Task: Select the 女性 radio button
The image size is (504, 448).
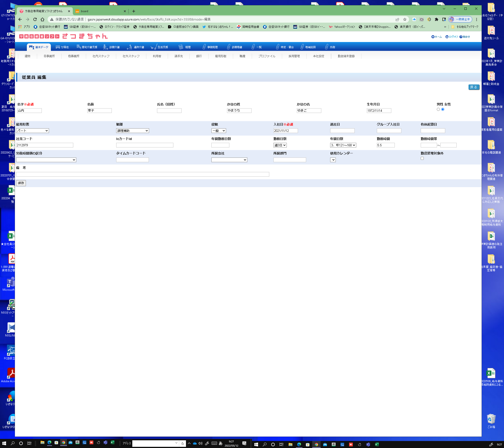Action: click(x=443, y=109)
